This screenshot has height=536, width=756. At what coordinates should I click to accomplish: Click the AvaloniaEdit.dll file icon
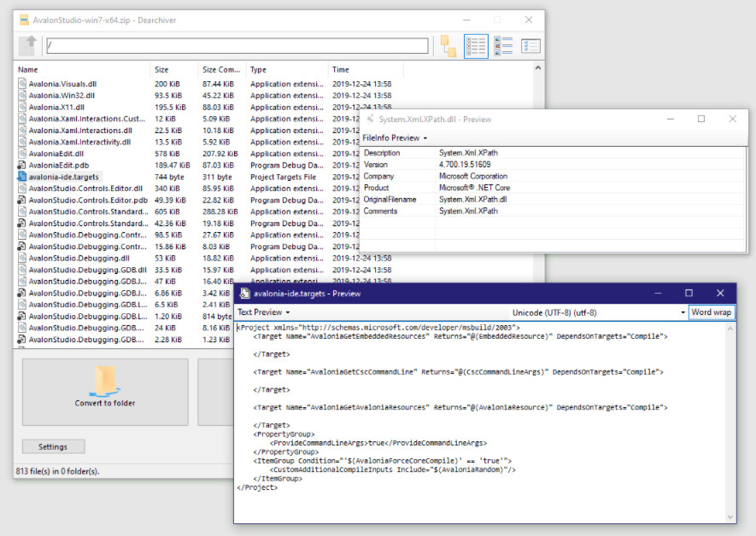point(21,153)
